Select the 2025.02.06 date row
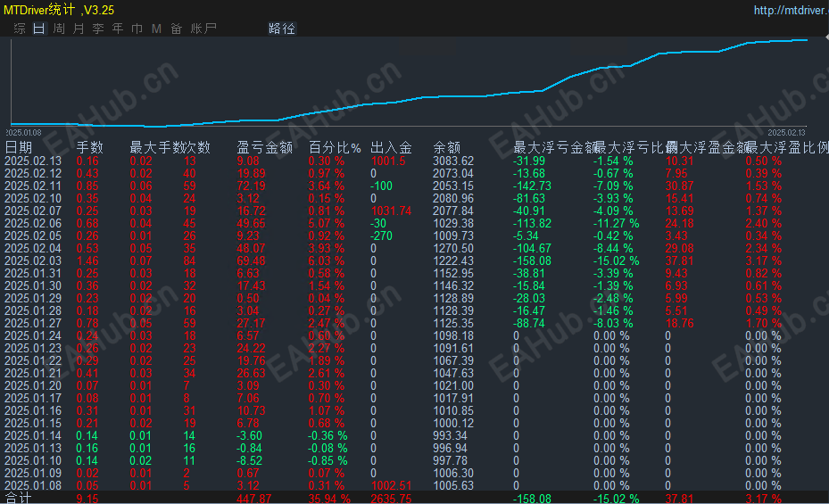 point(33,224)
